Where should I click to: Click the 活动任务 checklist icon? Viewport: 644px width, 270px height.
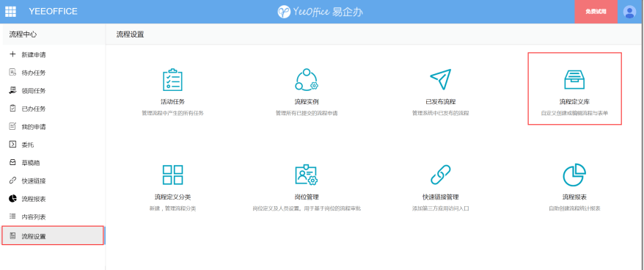pos(172,80)
